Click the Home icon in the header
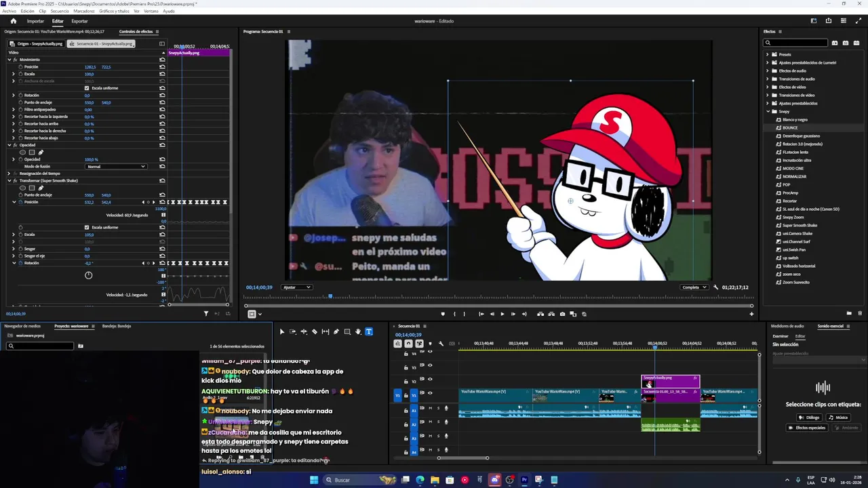868x488 pixels. [x=13, y=21]
